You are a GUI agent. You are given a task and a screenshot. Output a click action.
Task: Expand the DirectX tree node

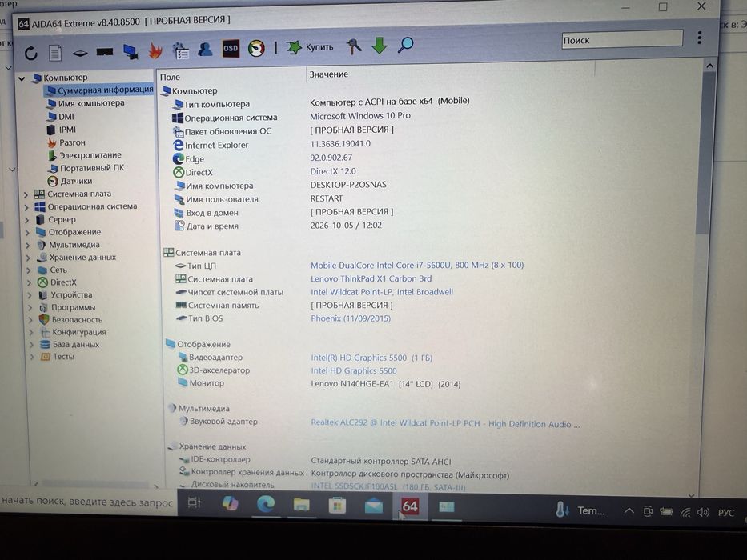tap(30, 283)
